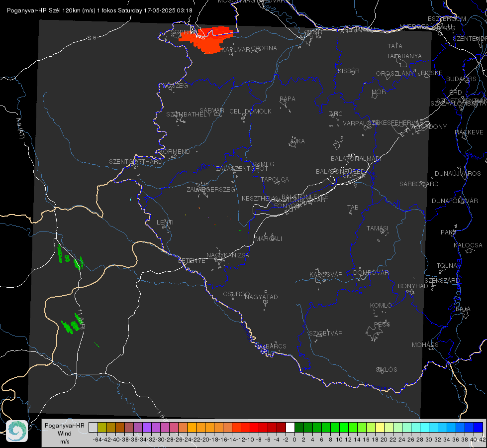Click the PAKS town label
Image resolution: width=487 pixels, height=448 pixels.
pos(449,232)
